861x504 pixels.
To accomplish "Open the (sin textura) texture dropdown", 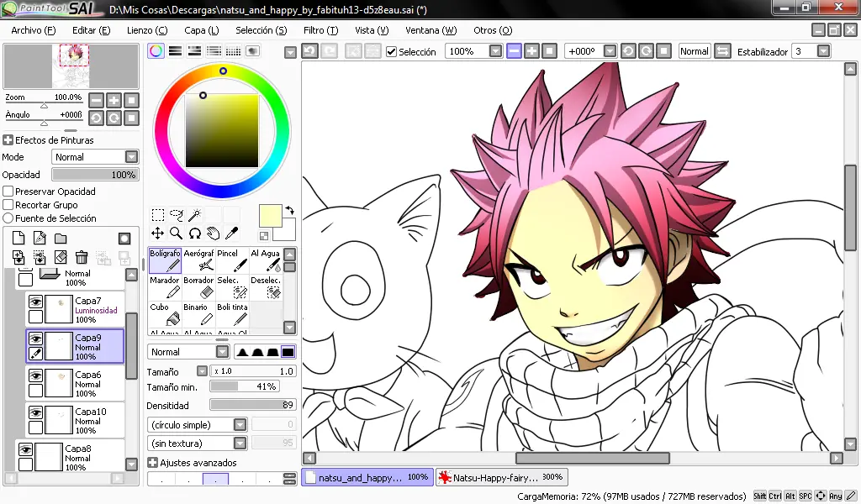I will coord(240,443).
